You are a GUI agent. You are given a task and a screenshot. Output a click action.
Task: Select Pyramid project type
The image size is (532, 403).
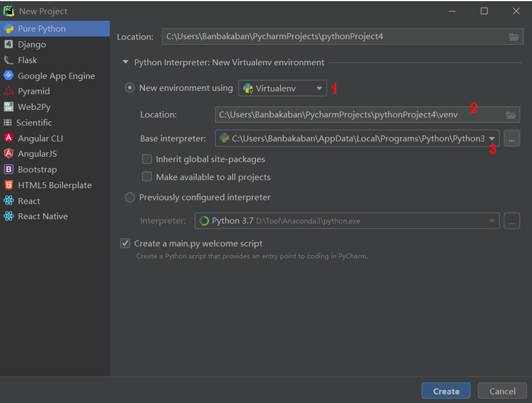click(55, 91)
